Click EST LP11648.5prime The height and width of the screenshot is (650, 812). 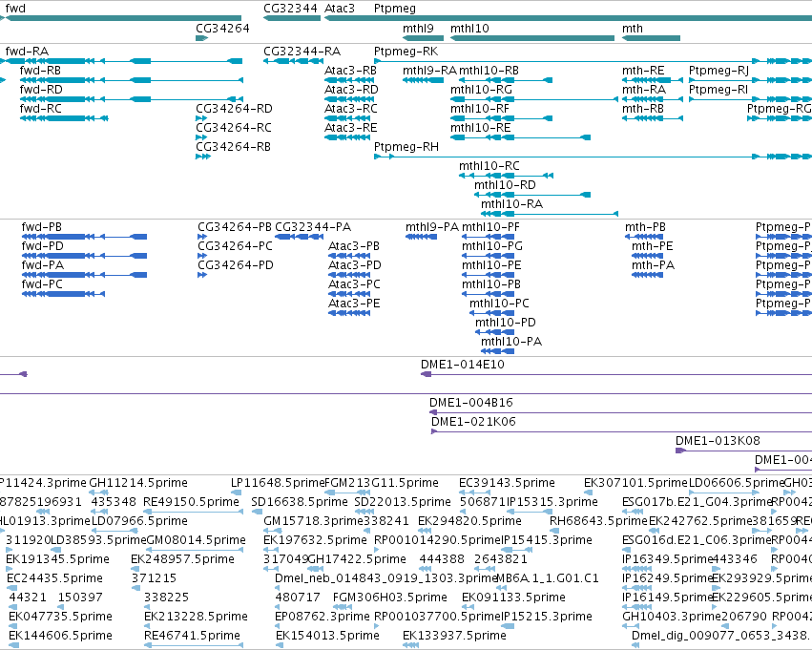point(236,493)
